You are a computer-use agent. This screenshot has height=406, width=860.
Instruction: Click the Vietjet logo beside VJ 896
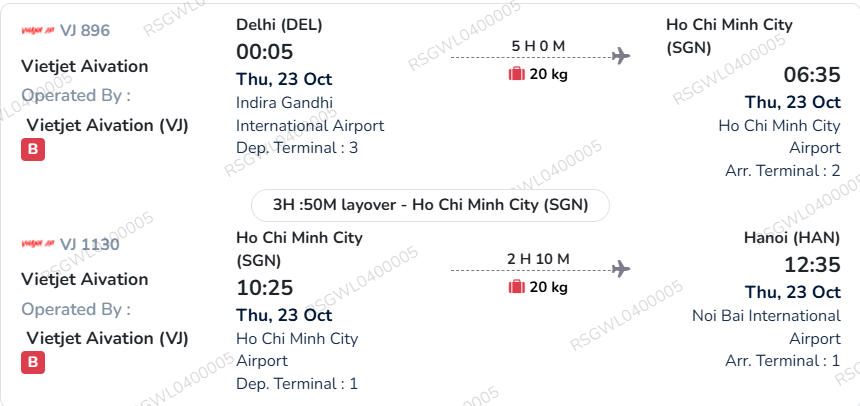[38, 30]
